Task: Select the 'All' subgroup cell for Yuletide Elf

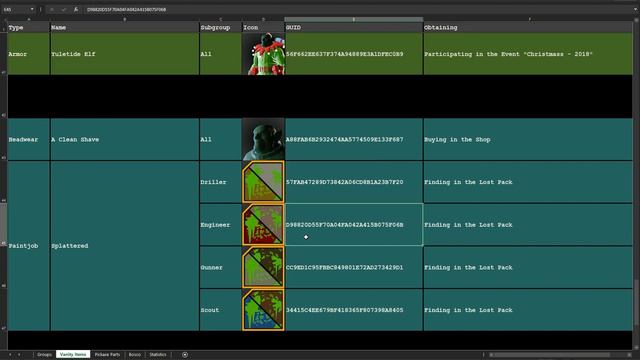Action: click(220, 54)
